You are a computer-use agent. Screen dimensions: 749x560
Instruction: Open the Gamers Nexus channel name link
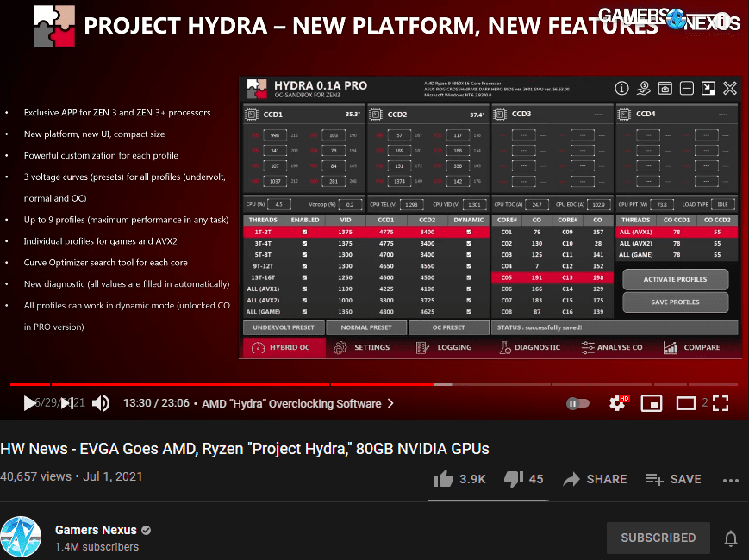(96, 530)
